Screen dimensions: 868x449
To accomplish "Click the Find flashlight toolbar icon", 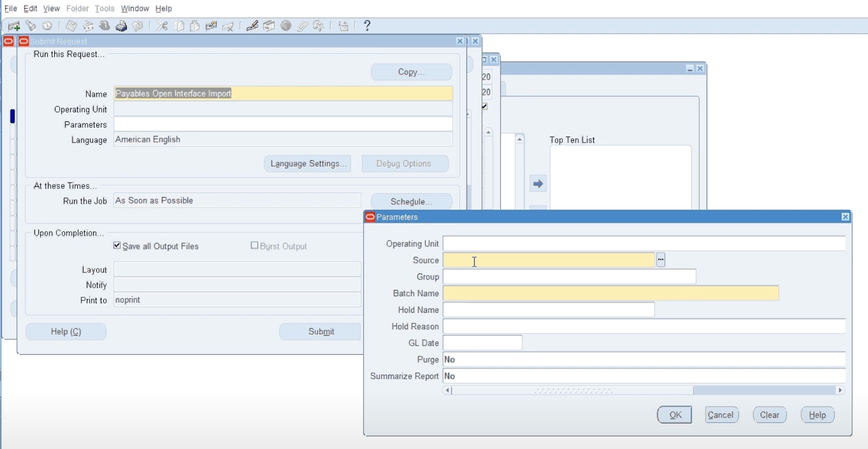I will [31, 26].
